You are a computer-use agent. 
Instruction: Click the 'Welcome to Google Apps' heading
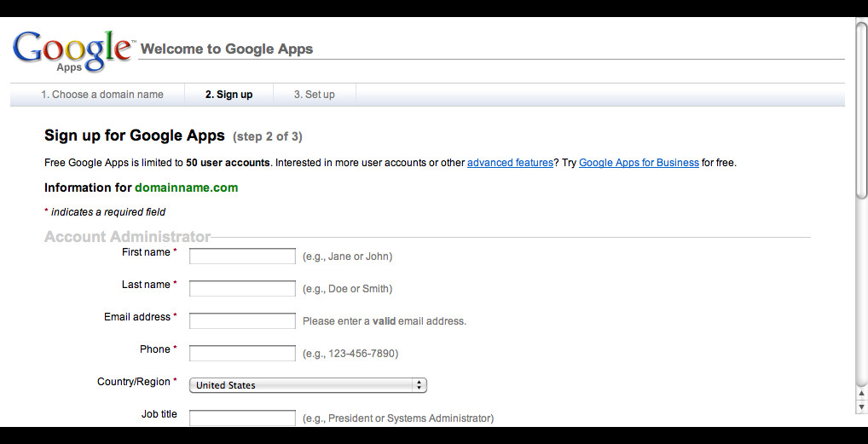pyautogui.click(x=227, y=49)
